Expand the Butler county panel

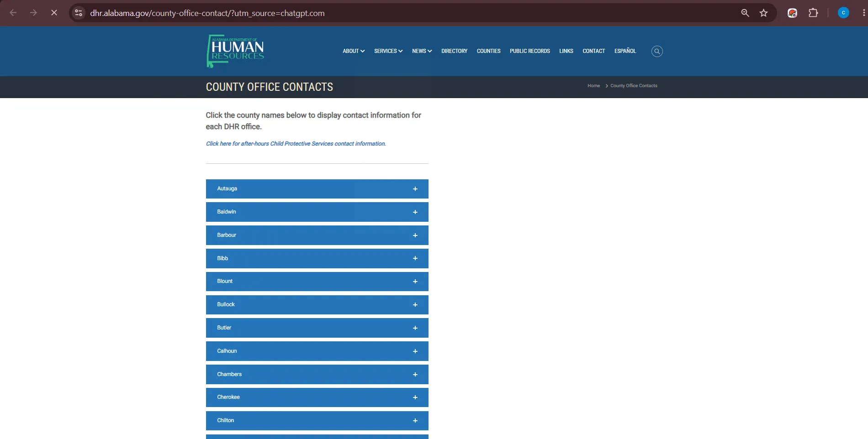pos(317,328)
